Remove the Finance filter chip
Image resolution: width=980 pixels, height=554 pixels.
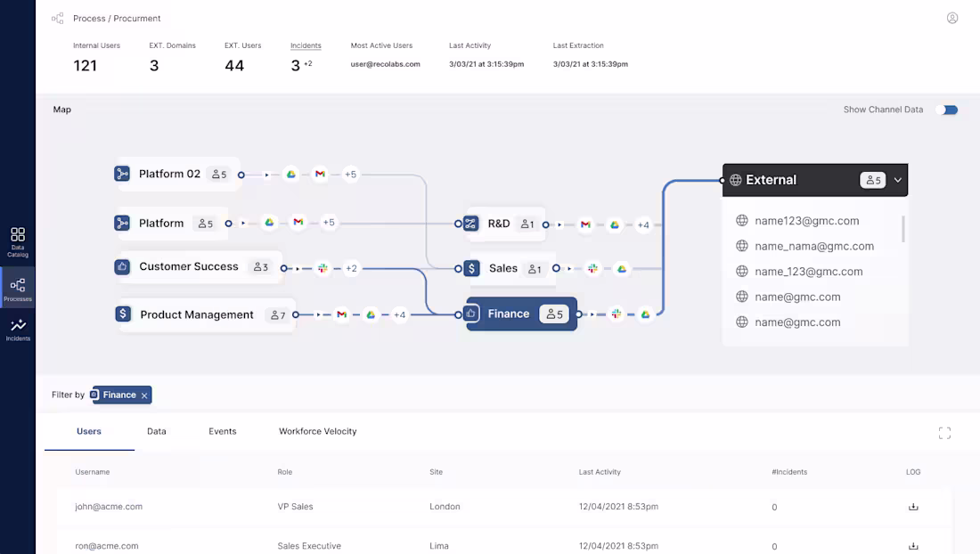[143, 395]
